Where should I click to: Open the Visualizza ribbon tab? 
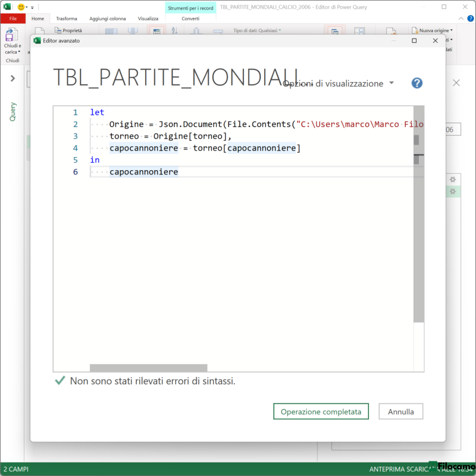coord(148,19)
